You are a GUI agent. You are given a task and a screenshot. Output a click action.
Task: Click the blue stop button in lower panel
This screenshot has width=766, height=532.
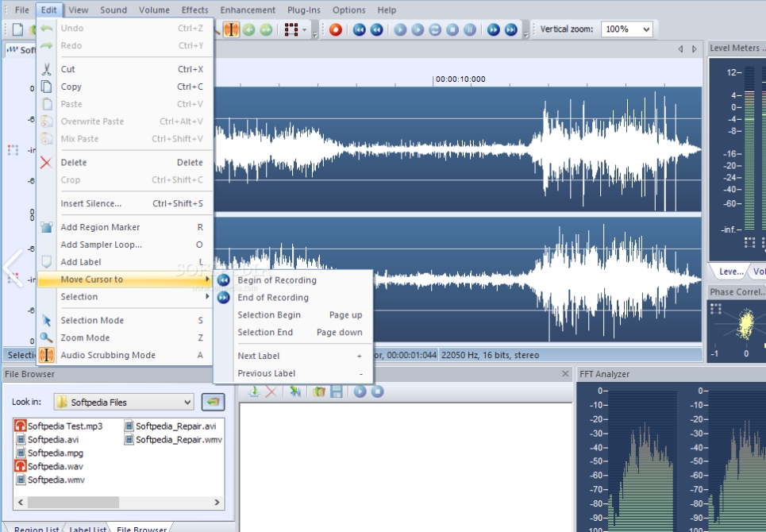tap(377, 391)
